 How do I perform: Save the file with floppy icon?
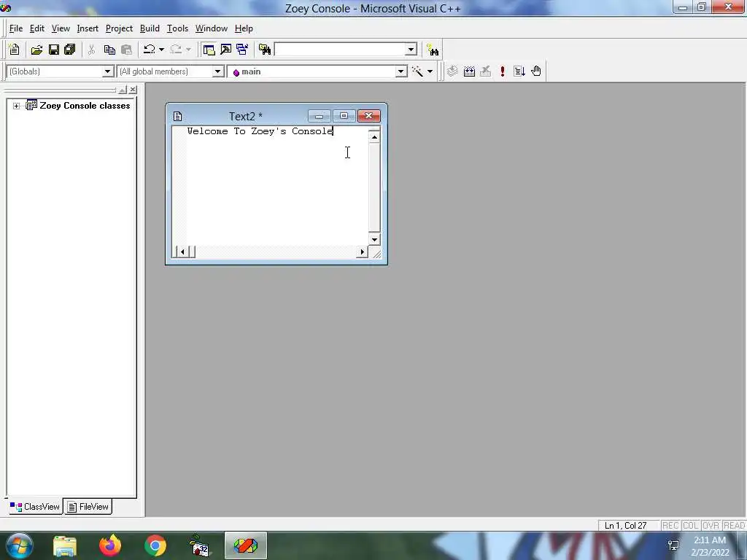pyautogui.click(x=54, y=50)
